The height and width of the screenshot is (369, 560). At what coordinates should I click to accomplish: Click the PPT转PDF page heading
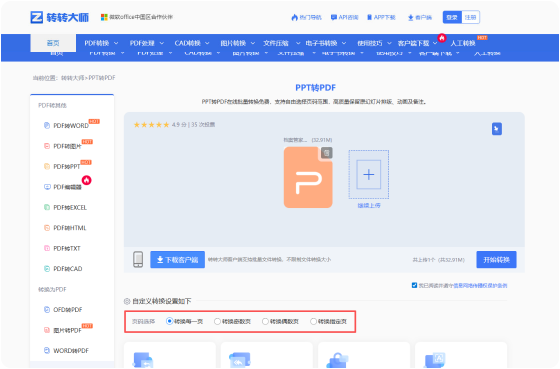coord(315,88)
